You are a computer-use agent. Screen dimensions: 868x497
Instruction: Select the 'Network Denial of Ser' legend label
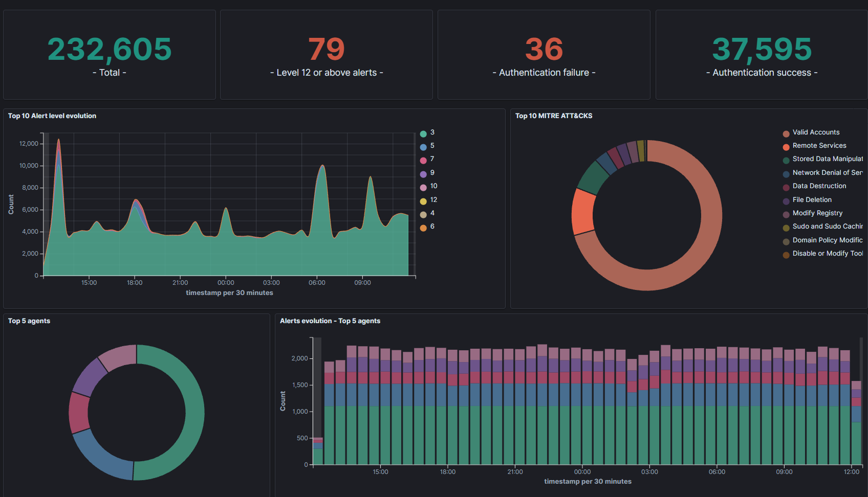click(x=828, y=173)
